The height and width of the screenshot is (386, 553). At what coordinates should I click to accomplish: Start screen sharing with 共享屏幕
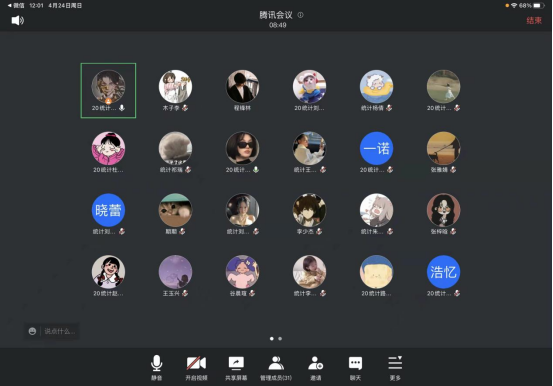[x=236, y=367]
